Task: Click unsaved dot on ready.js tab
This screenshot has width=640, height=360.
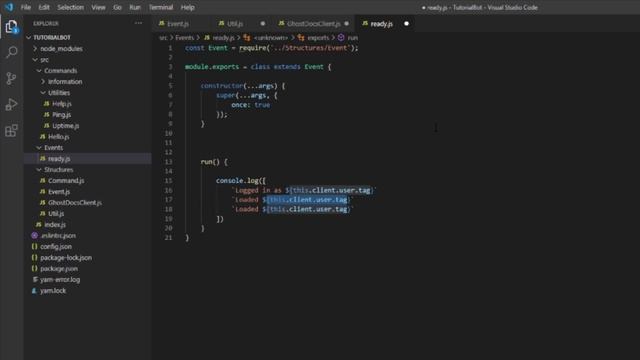Action: click(x=406, y=24)
